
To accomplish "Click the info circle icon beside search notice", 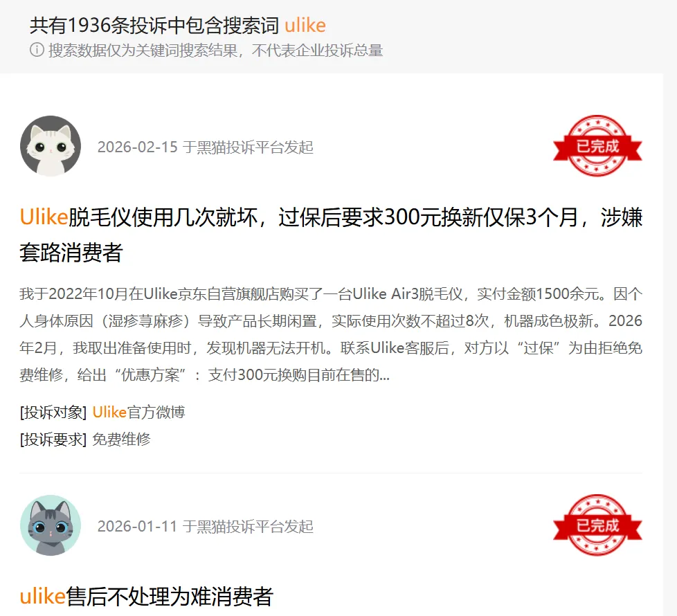I will [37, 50].
